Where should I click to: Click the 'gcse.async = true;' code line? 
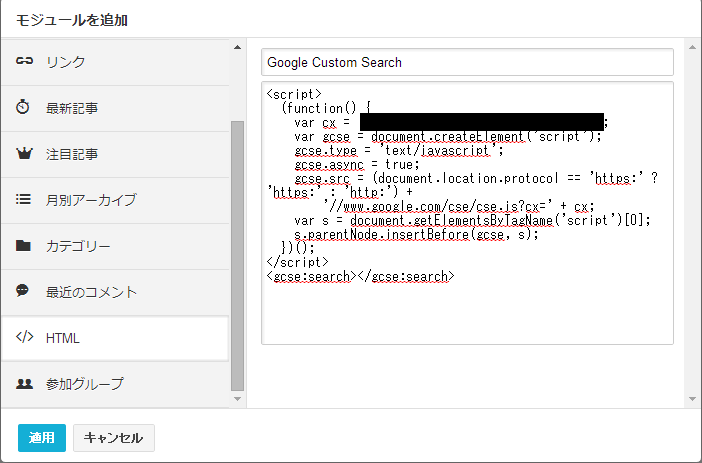(357, 165)
